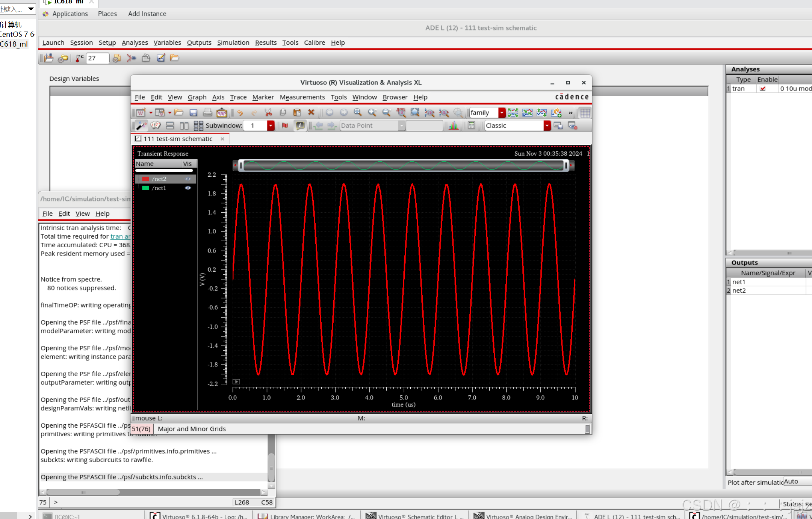
Task: Toggle the grid display button
Action: coord(585,112)
